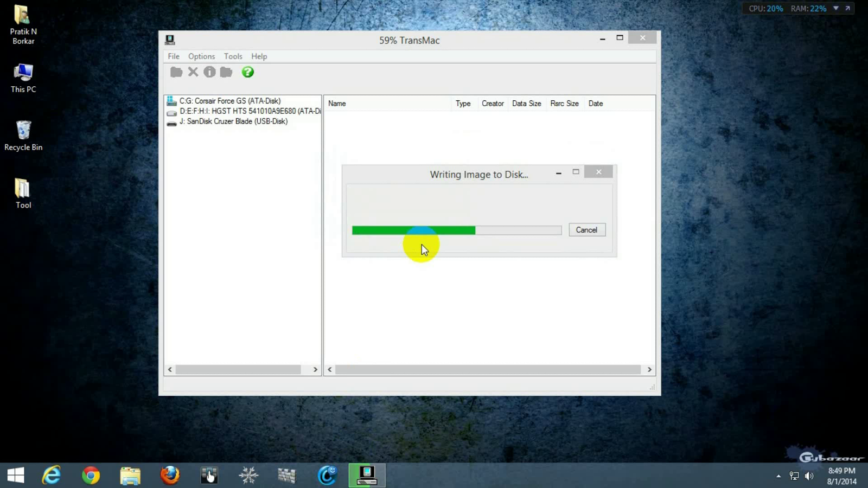Image resolution: width=868 pixels, height=488 pixels.
Task: Click the volume speaker tray icon
Action: [x=809, y=476]
